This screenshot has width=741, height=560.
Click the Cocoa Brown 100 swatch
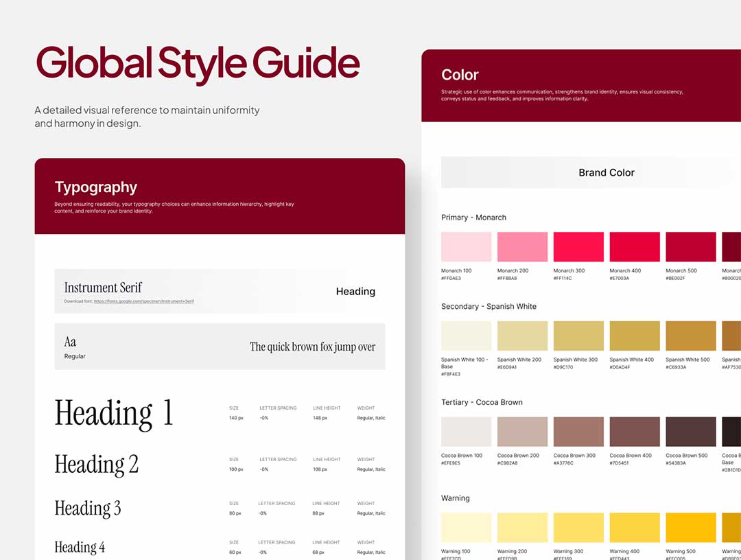point(466,432)
